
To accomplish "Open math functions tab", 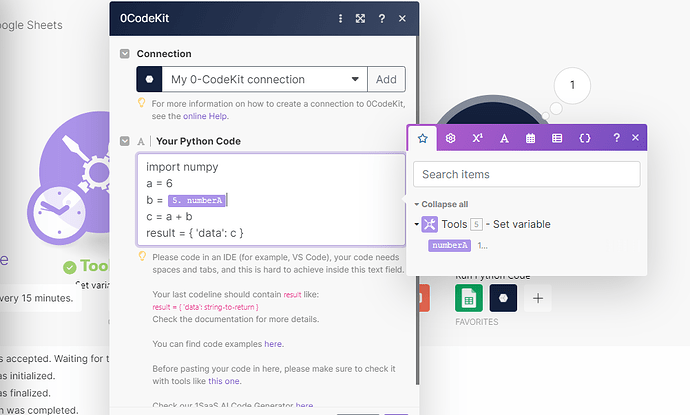I will pos(477,138).
